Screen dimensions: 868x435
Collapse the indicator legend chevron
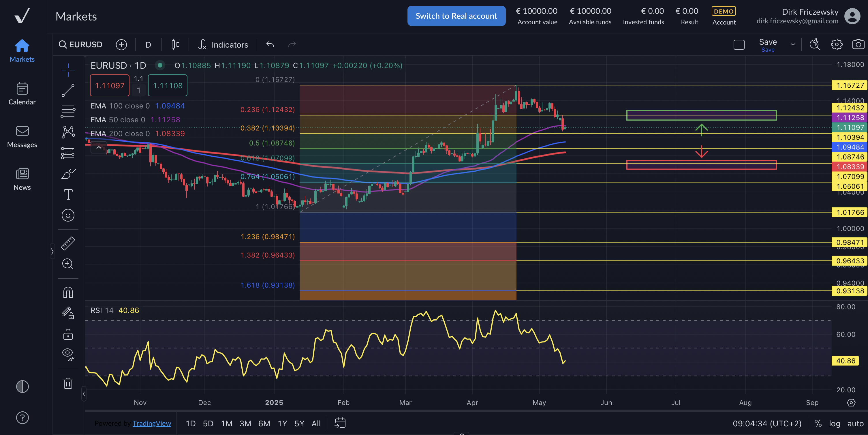click(99, 148)
